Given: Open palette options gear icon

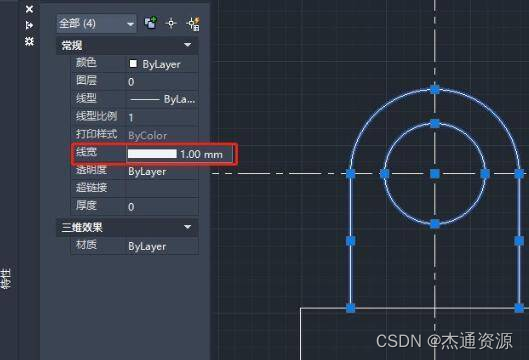Looking at the screenshot, I should (x=29, y=41).
